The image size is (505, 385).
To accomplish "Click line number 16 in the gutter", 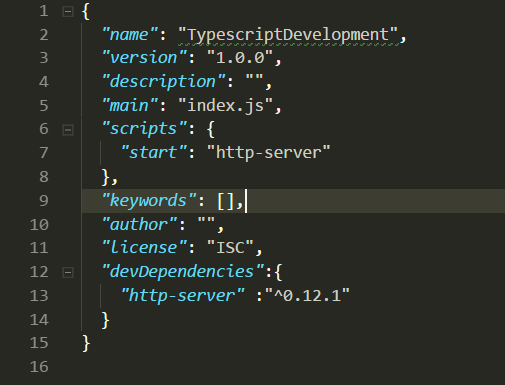I will tap(39, 367).
